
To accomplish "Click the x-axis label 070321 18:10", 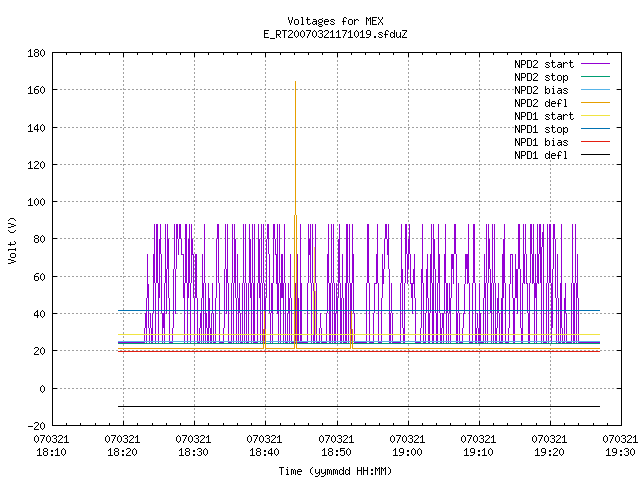I will pos(51,446).
